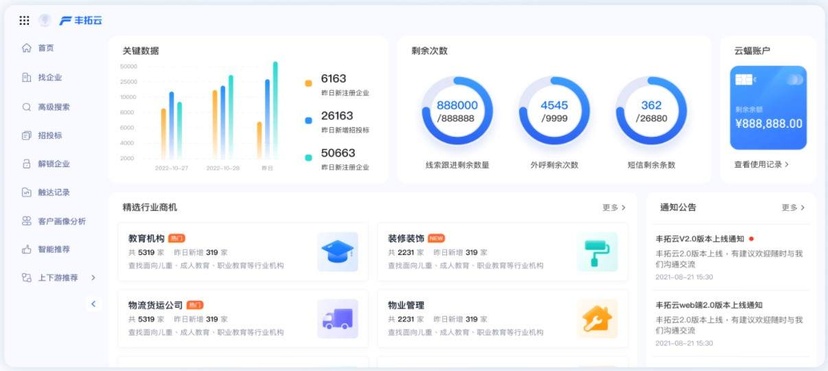Viewport: 828px width, 371px height.
Task: Click the NEW badge on 装修装饰
Action: [436, 239]
